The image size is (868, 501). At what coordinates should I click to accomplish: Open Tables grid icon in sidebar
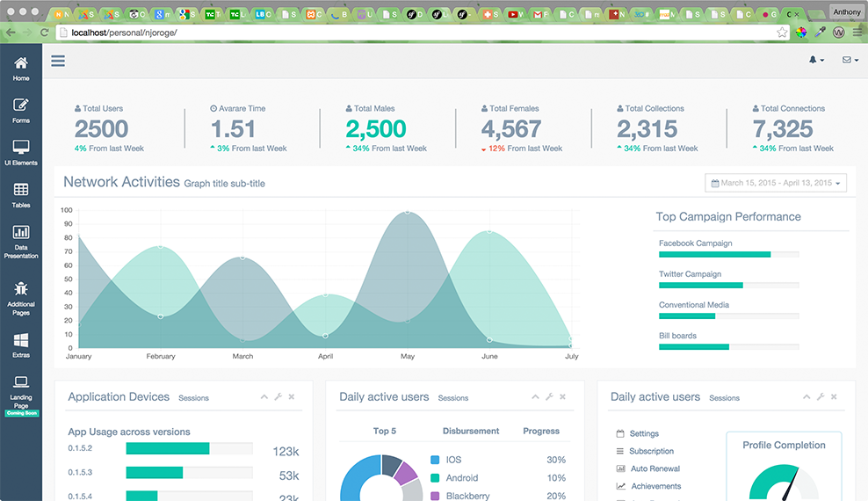point(21,190)
